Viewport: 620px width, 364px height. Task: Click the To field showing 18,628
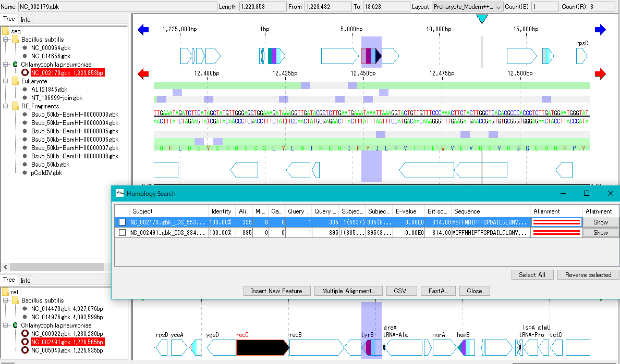coord(386,7)
